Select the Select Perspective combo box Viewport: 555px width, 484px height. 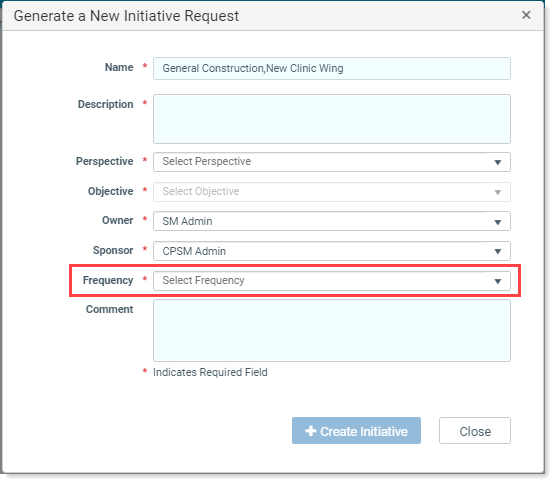pyautogui.click(x=332, y=162)
